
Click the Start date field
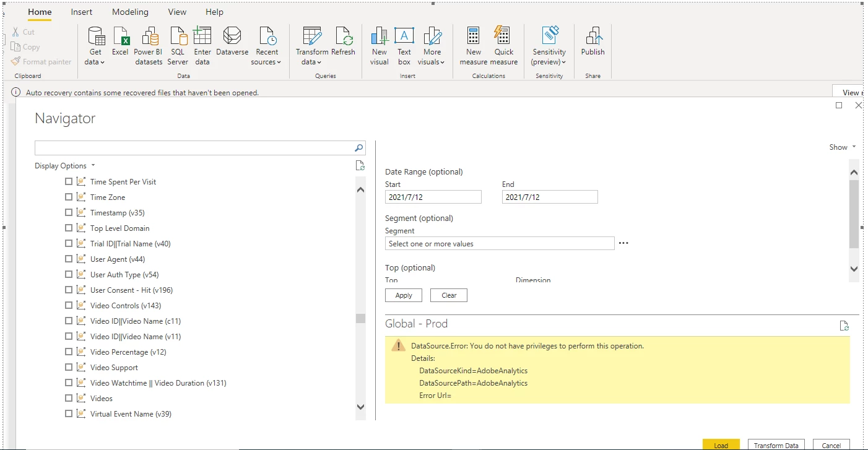point(433,197)
